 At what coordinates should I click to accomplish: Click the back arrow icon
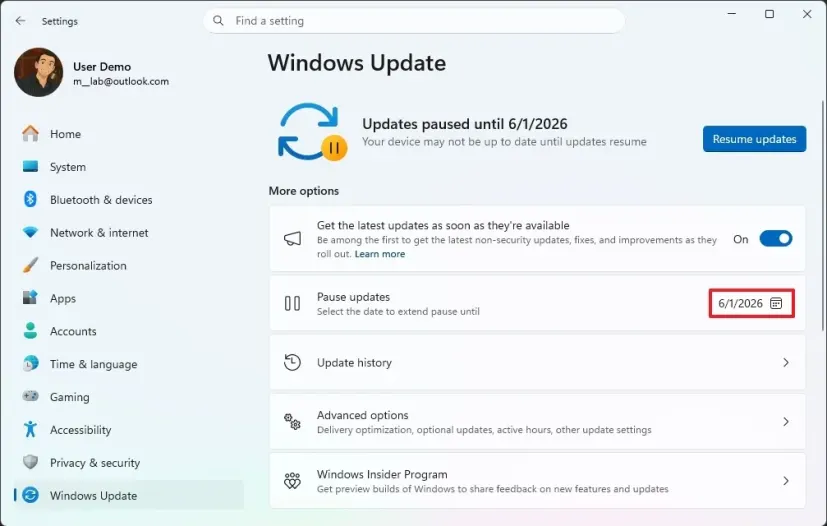21,21
